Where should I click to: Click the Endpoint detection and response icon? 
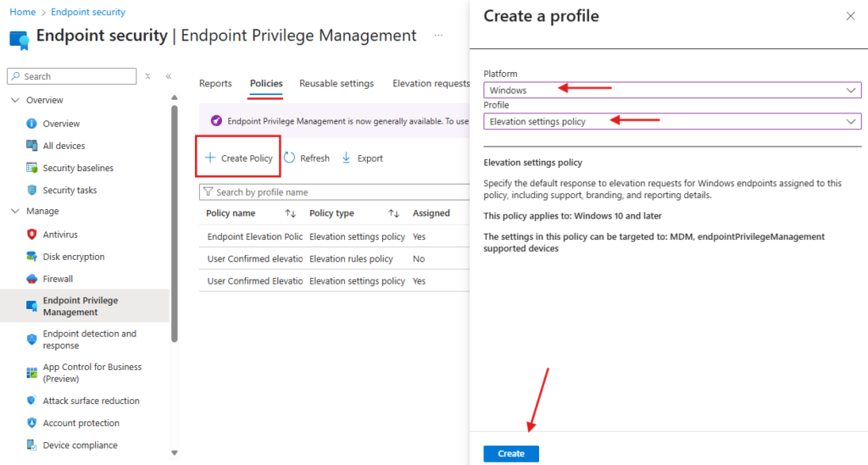click(31, 339)
